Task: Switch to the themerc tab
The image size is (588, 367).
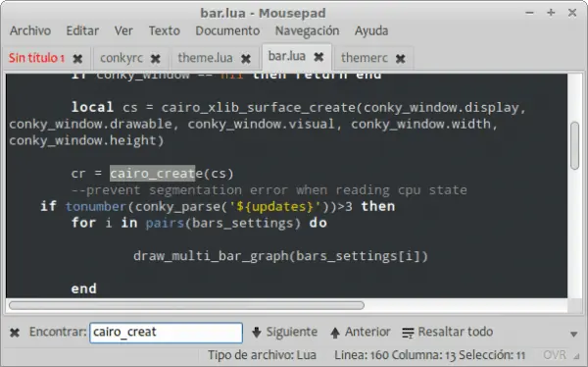Action: 365,58
